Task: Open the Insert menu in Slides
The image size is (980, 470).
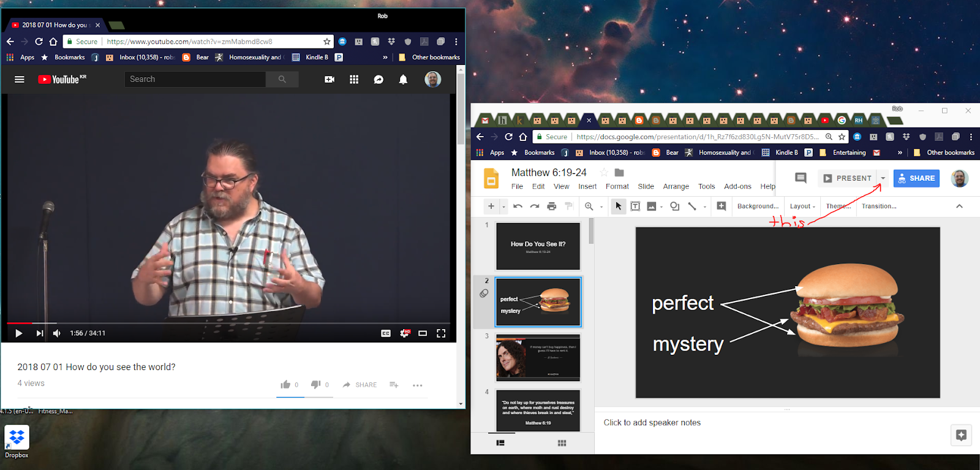Action: click(x=587, y=186)
